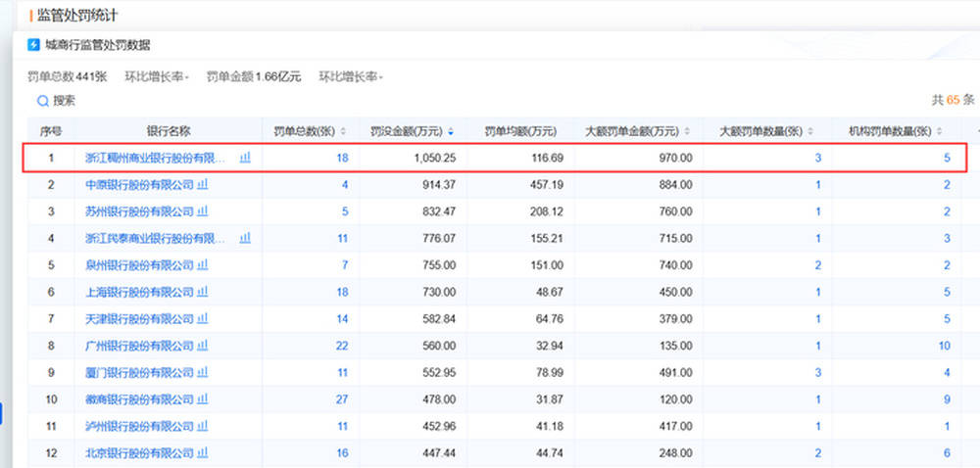Click the 城商行监管处罚数据 lightning icon
Viewport: 980px width, 468px height.
[33, 45]
